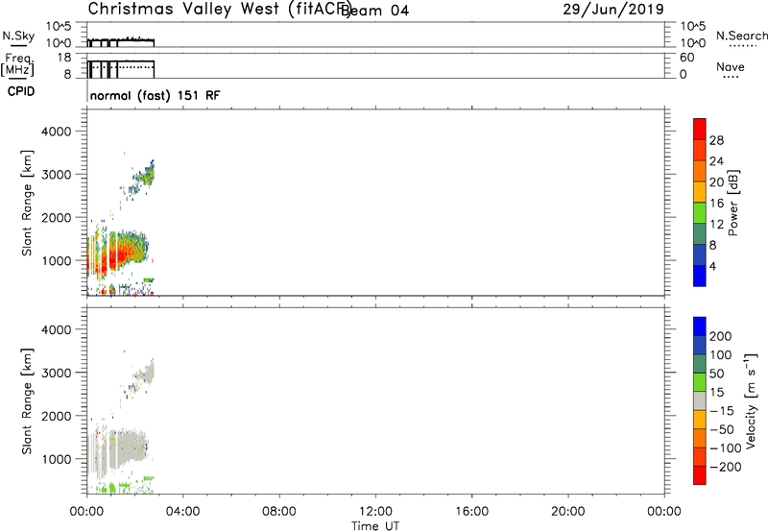Click the '4000' range label on power panel
Screen dimensions: 768x532
[x=57, y=132]
